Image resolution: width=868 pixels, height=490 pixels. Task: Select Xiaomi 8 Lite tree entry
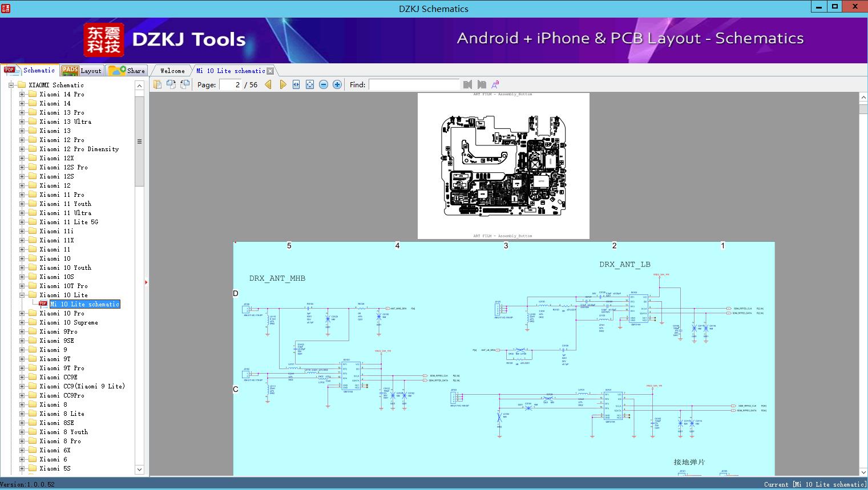coord(62,414)
